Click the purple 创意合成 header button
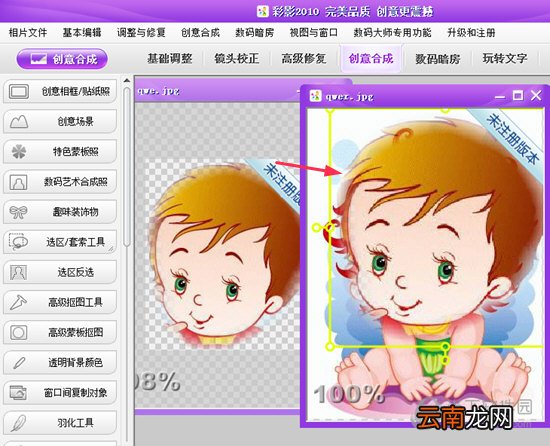Viewport: 550px width, 446px height. (62, 59)
